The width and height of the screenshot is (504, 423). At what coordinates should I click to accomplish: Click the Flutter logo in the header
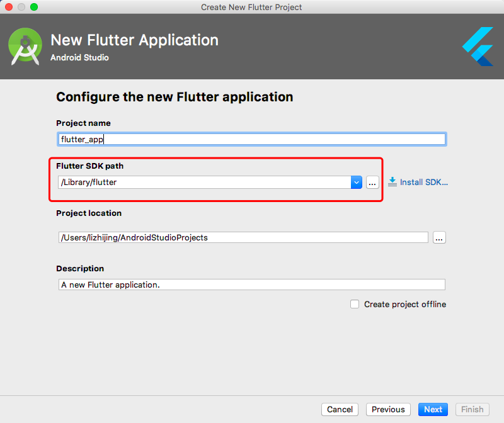tap(478, 47)
